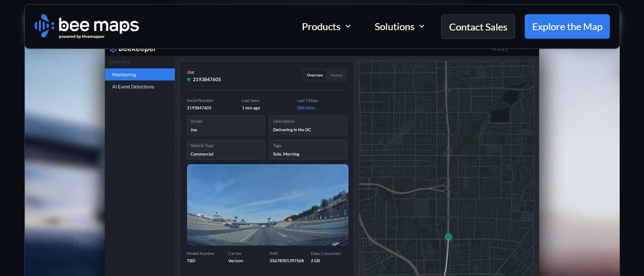Click the Driver field containing Joe
This screenshot has width=644, height=276.
226,125
